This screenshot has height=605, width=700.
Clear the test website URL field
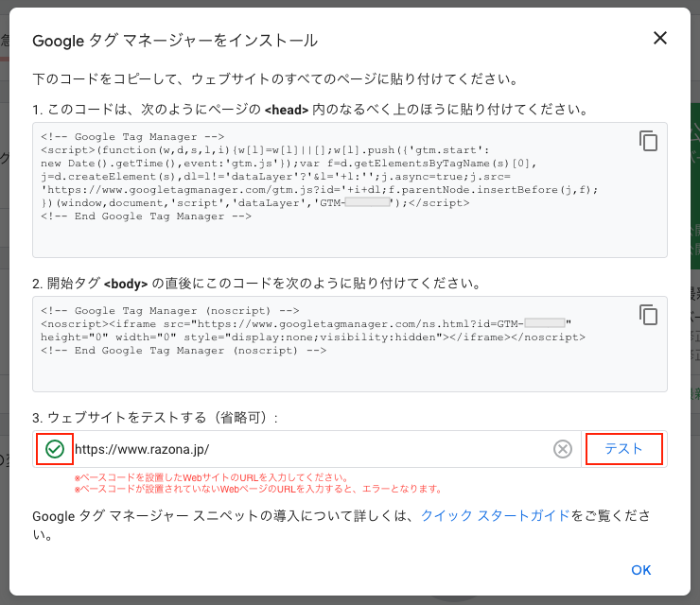[563, 449]
